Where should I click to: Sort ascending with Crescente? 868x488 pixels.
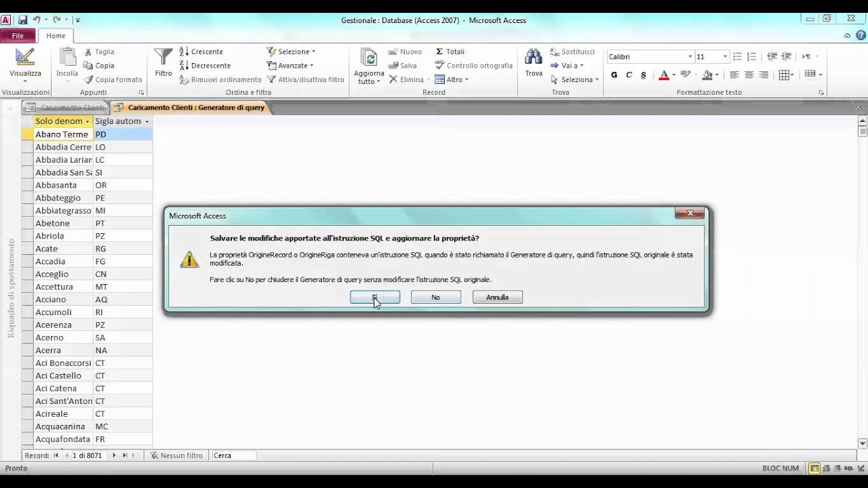[x=201, y=52]
